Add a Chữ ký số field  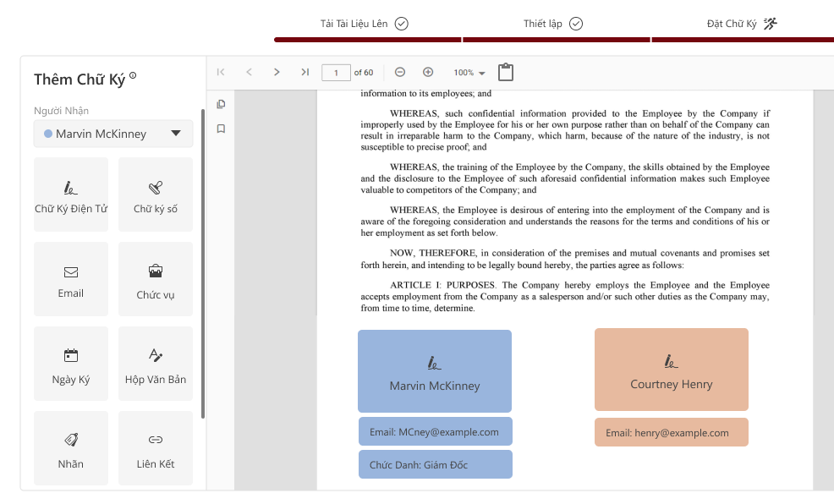coord(156,194)
